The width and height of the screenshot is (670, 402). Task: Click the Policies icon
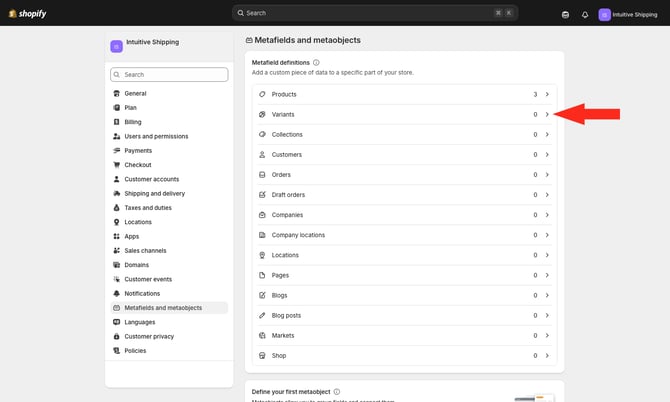pos(116,351)
